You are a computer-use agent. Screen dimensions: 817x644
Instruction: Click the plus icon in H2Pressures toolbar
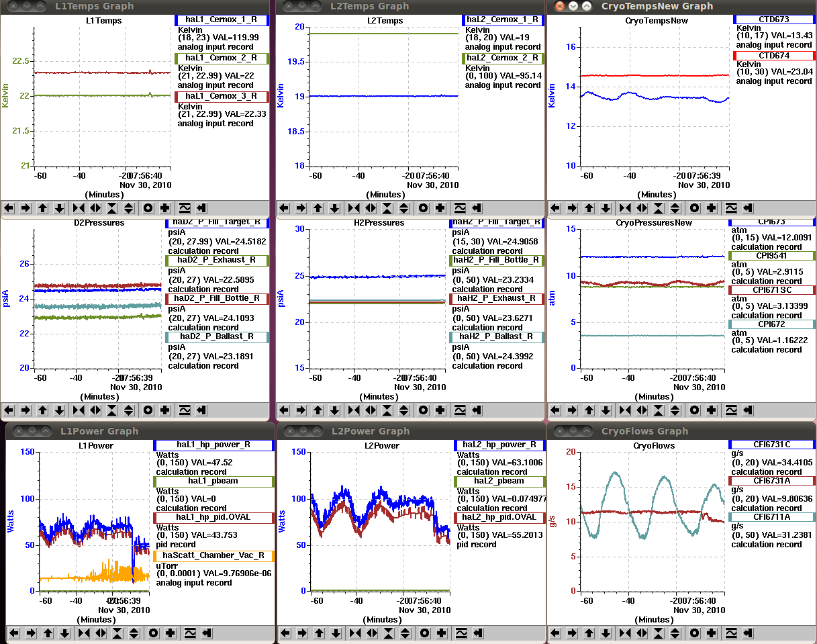440,410
